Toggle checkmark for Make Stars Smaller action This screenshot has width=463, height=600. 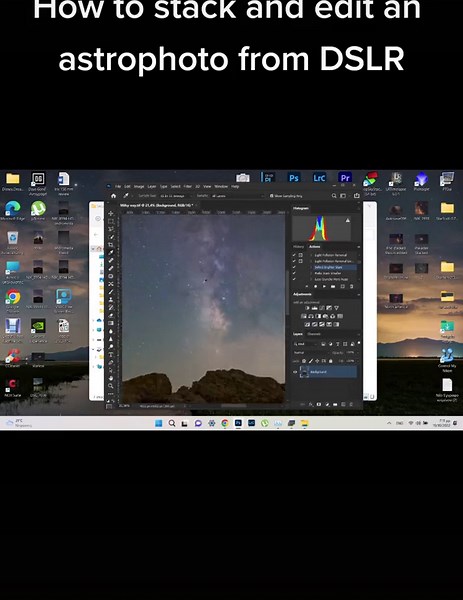click(294, 273)
